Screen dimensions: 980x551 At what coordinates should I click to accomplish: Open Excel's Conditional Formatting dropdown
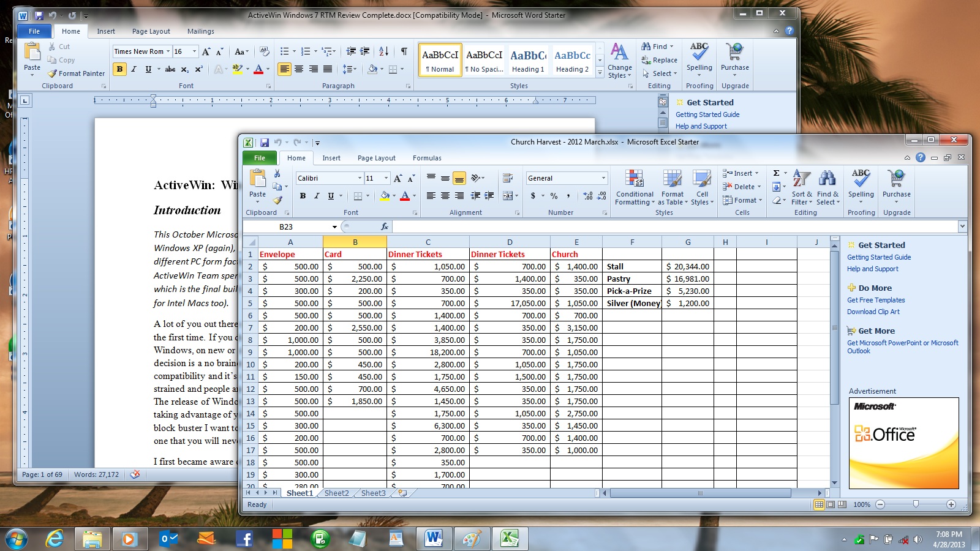coord(635,187)
